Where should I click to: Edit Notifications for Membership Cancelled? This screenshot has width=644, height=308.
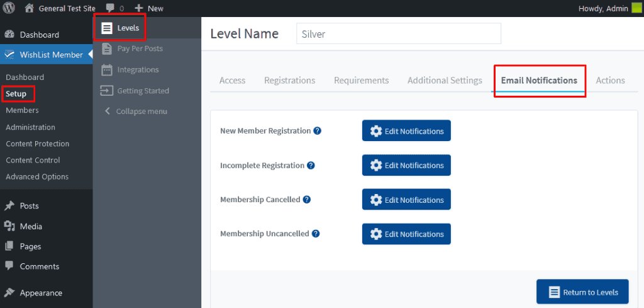point(406,200)
